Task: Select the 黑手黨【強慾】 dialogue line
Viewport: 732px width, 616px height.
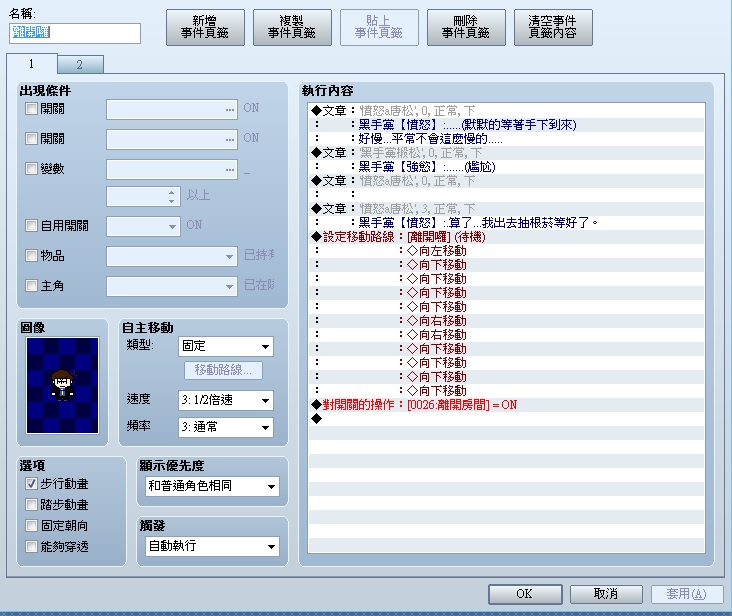Action: (x=506, y=167)
